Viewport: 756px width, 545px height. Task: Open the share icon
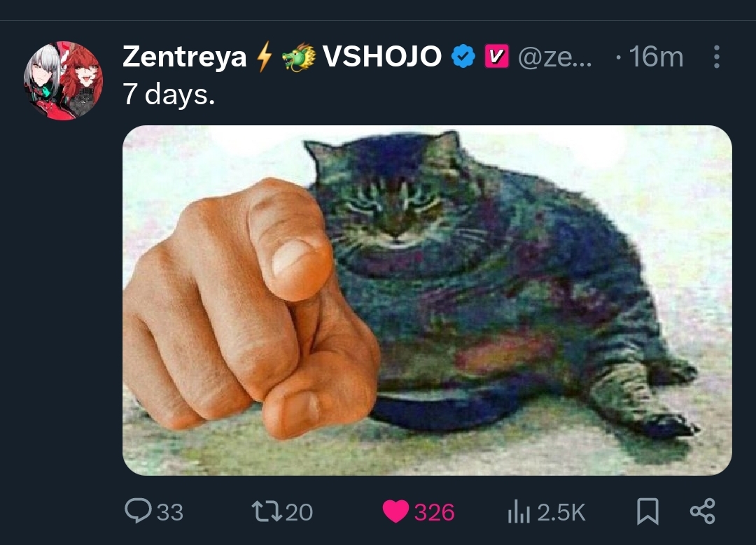click(703, 511)
